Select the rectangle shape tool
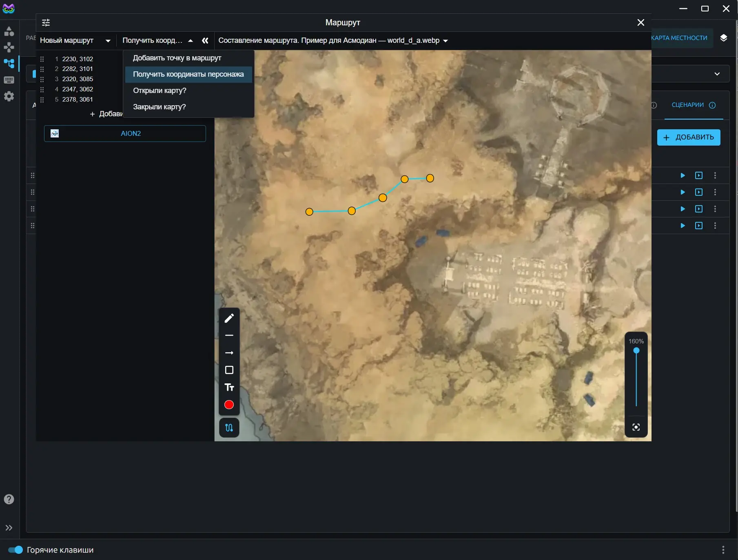 (229, 370)
